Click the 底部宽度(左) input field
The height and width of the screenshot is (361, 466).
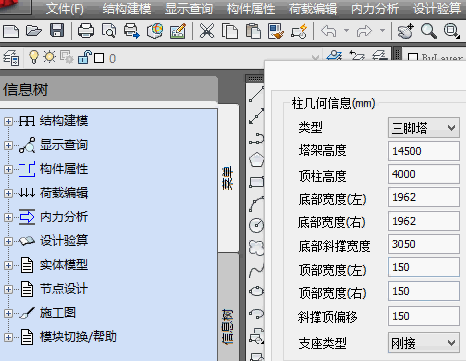tap(424, 197)
